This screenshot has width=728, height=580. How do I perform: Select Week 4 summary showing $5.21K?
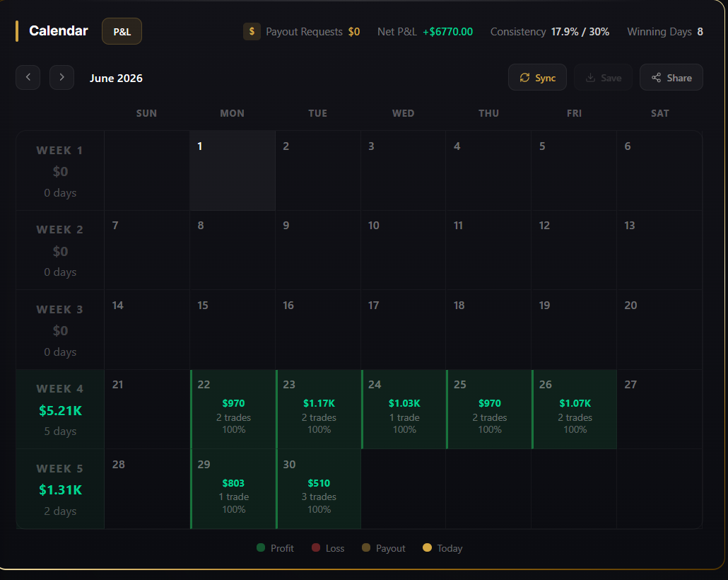[60, 410]
